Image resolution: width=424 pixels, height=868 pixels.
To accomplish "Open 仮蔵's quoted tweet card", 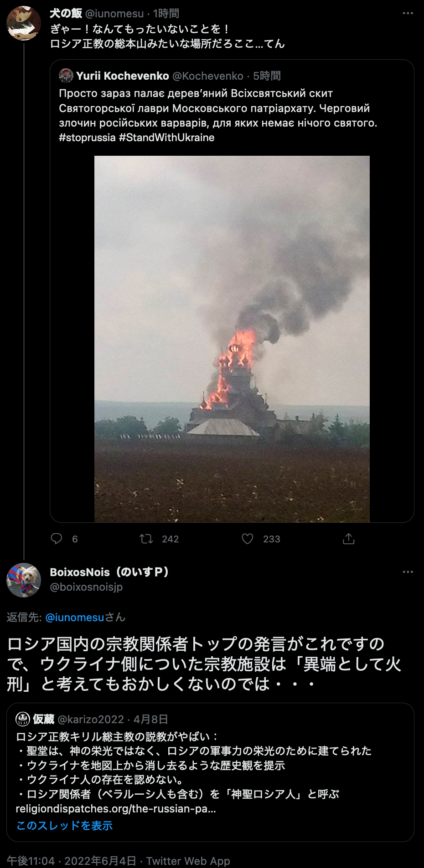I will [x=210, y=772].
